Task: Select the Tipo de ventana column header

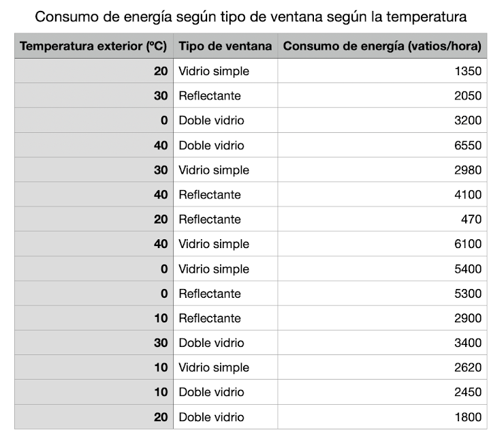Action: (225, 46)
